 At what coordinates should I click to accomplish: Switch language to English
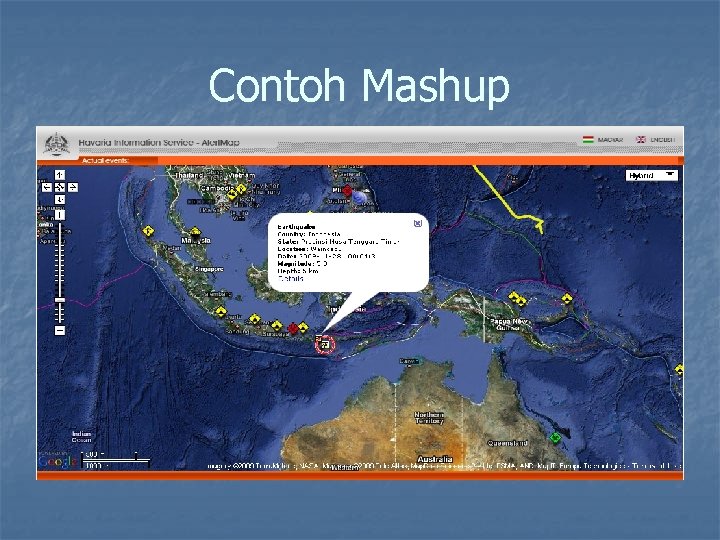point(663,140)
